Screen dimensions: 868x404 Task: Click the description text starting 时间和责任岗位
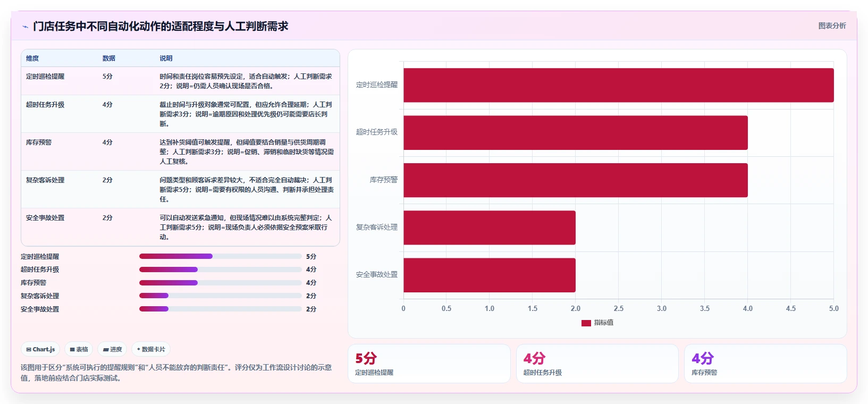(246, 81)
